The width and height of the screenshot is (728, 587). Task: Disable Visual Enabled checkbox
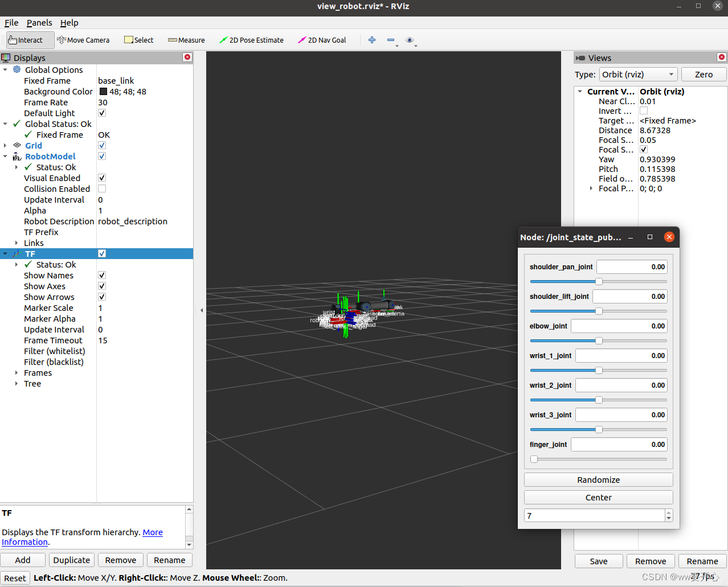102,178
